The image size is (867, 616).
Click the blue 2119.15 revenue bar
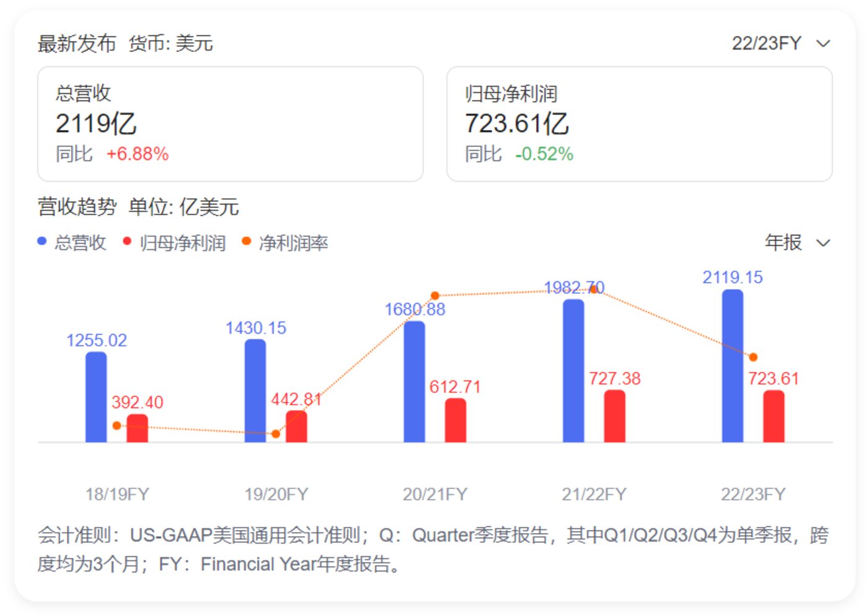733,366
